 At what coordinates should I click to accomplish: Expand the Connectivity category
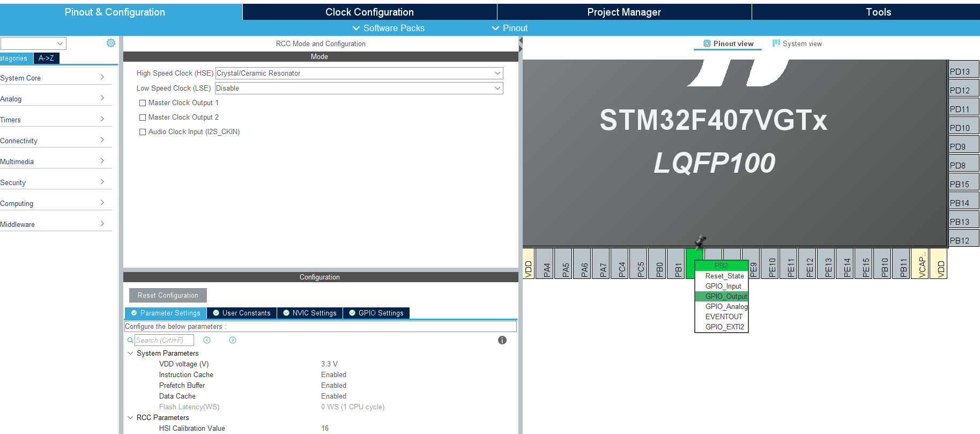[x=56, y=141]
